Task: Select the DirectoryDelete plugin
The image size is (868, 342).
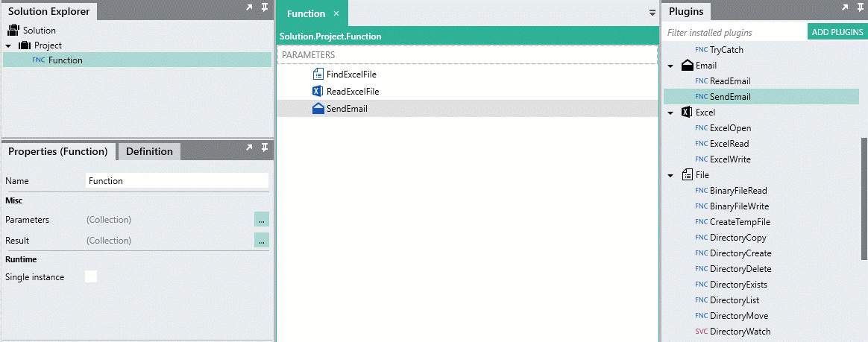Action: pos(740,268)
